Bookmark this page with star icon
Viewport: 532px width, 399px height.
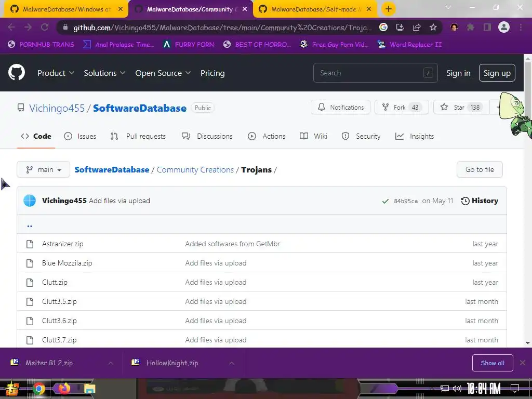(x=433, y=27)
